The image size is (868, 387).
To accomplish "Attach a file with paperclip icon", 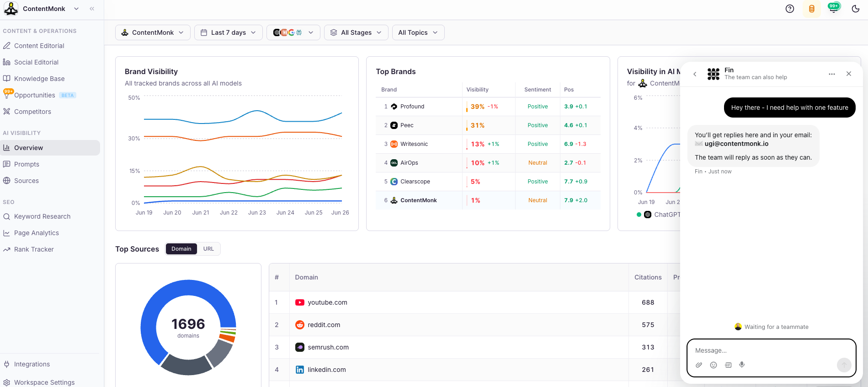I will (x=699, y=365).
